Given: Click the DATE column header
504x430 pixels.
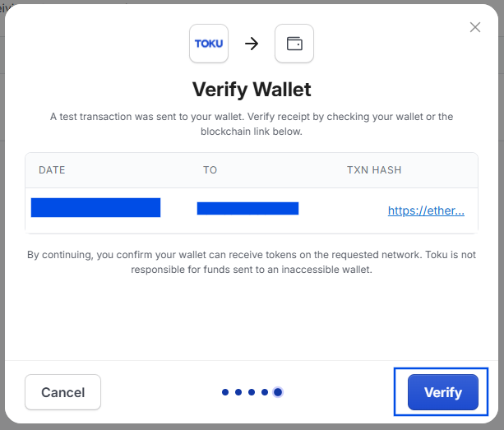Looking at the screenshot, I should tap(52, 170).
